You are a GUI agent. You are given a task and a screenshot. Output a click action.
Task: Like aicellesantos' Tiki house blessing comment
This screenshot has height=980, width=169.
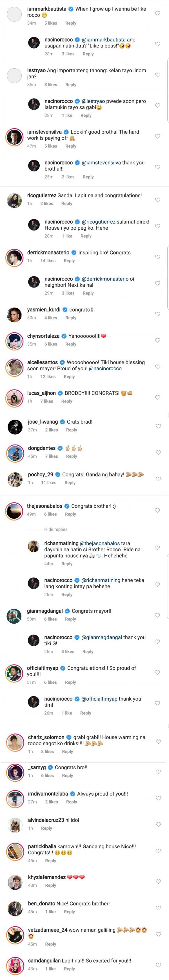coord(158,367)
